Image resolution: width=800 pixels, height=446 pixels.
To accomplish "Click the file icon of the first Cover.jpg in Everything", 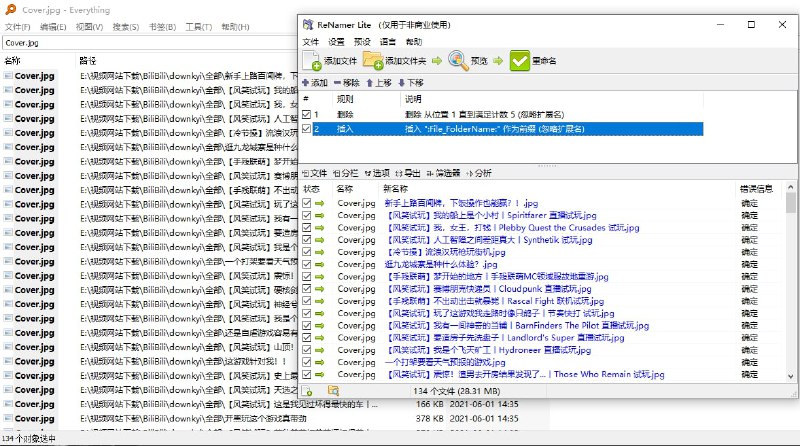I will pos(8,76).
